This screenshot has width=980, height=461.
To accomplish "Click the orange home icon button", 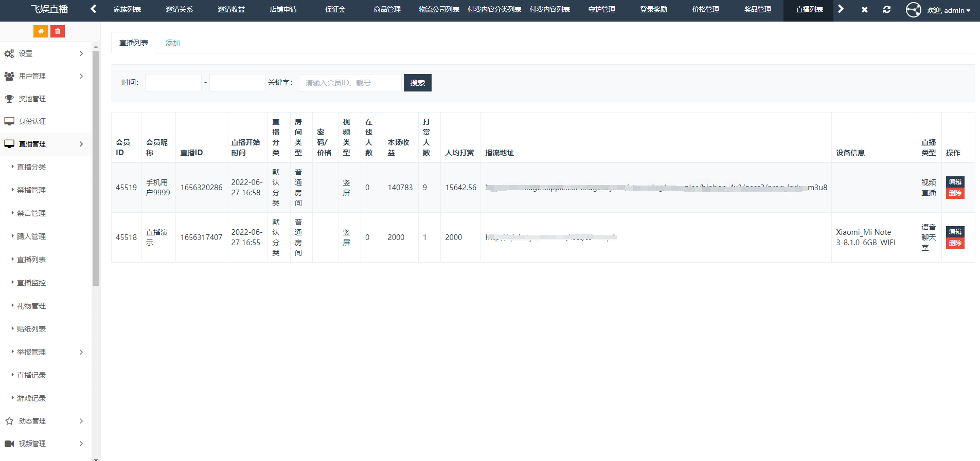I will [41, 31].
